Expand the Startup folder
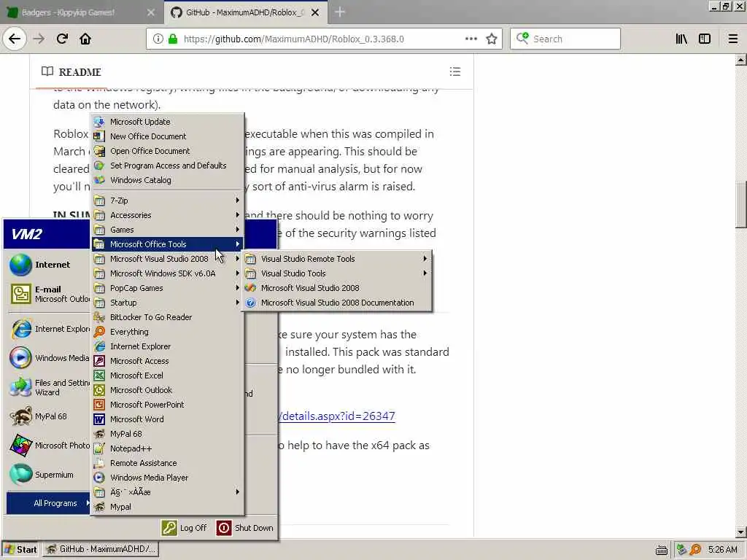Viewport: 747px width, 560px height. [x=169, y=303]
